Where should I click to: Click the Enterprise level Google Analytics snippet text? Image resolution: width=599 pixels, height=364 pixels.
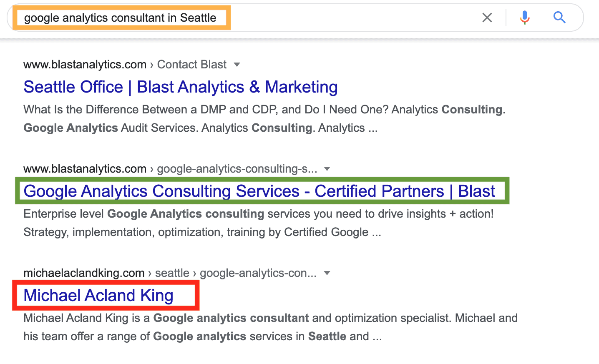258,223
